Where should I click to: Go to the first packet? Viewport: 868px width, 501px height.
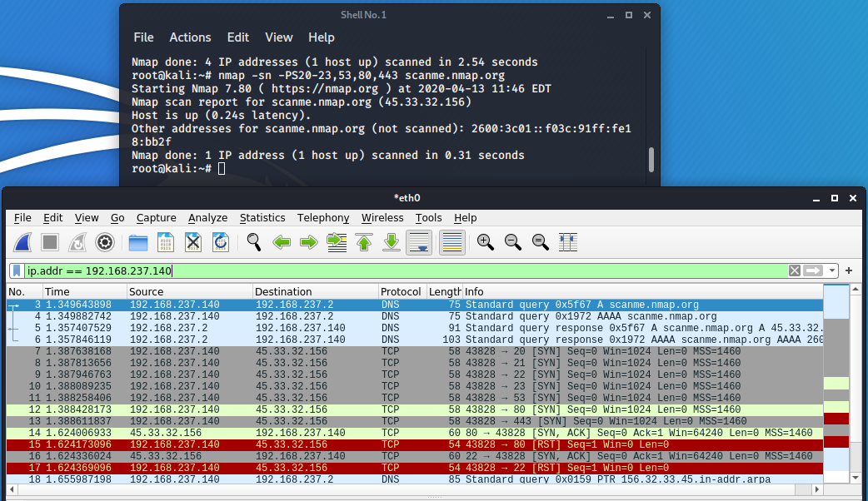tap(363, 242)
